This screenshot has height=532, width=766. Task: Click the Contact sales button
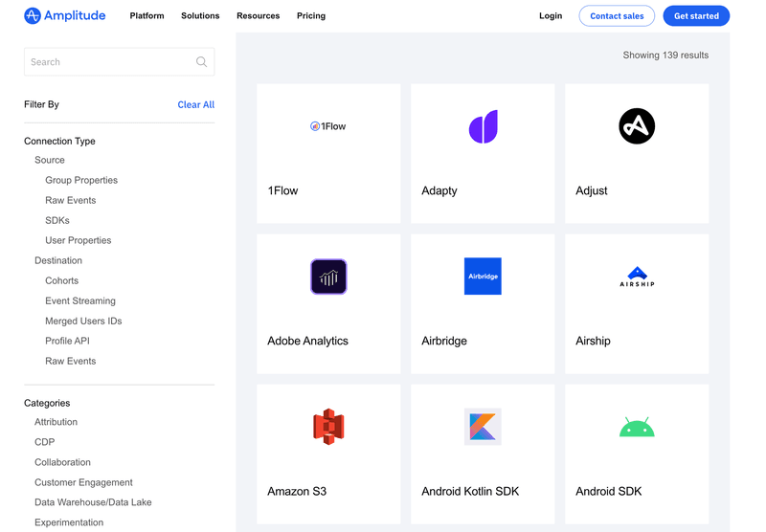617,15
